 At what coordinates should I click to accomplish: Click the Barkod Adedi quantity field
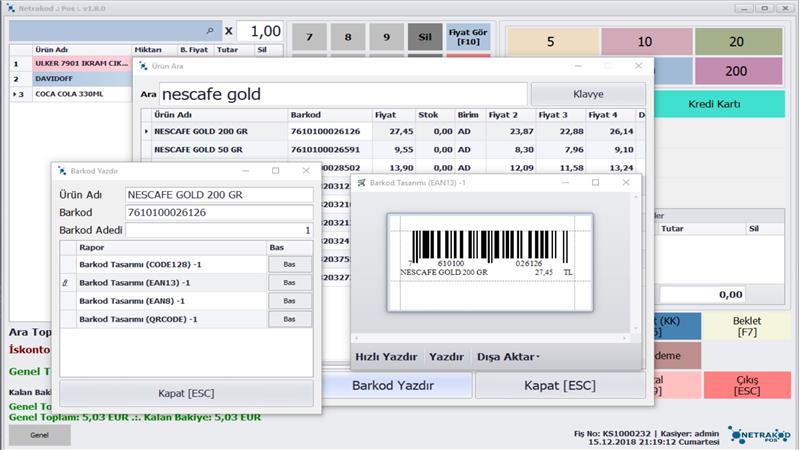click(x=219, y=230)
